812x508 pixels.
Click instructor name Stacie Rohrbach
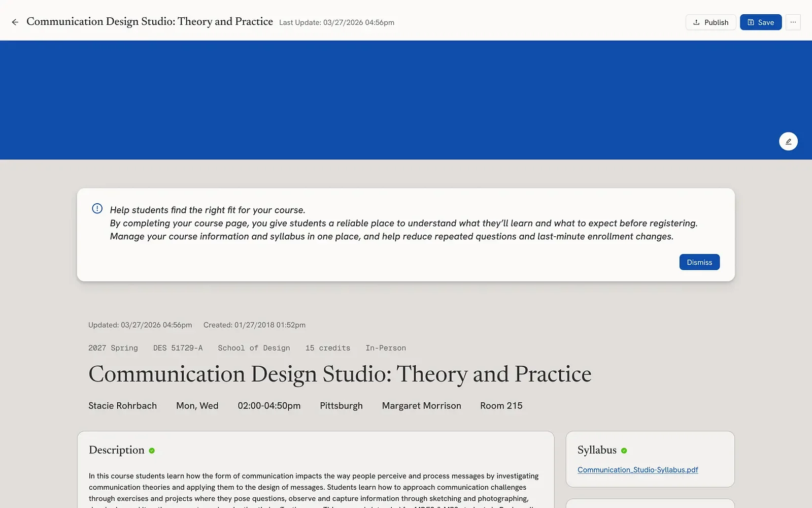pos(123,406)
